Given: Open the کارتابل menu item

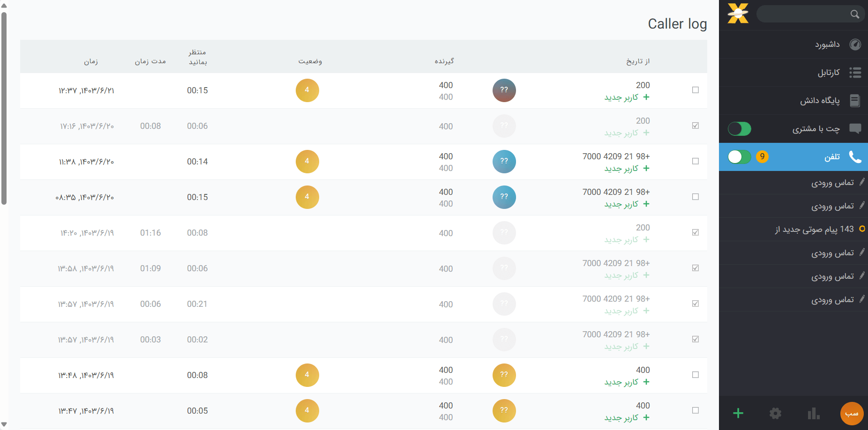Looking at the screenshot, I should [x=793, y=73].
